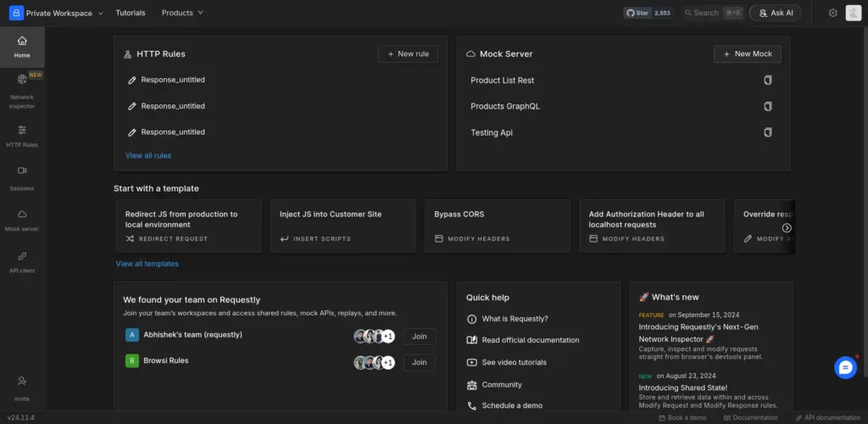
Task: Click the Abhishek's team 'A' badge
Action: coord(131,335)
